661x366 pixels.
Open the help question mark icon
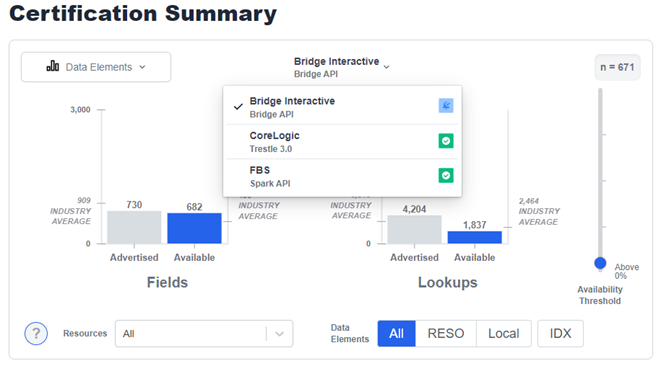point(36,333)
